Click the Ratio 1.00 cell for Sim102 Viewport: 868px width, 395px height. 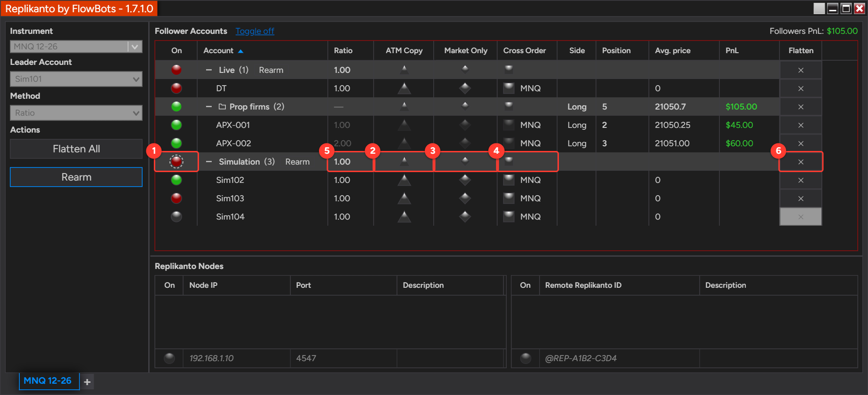point(350,180)
